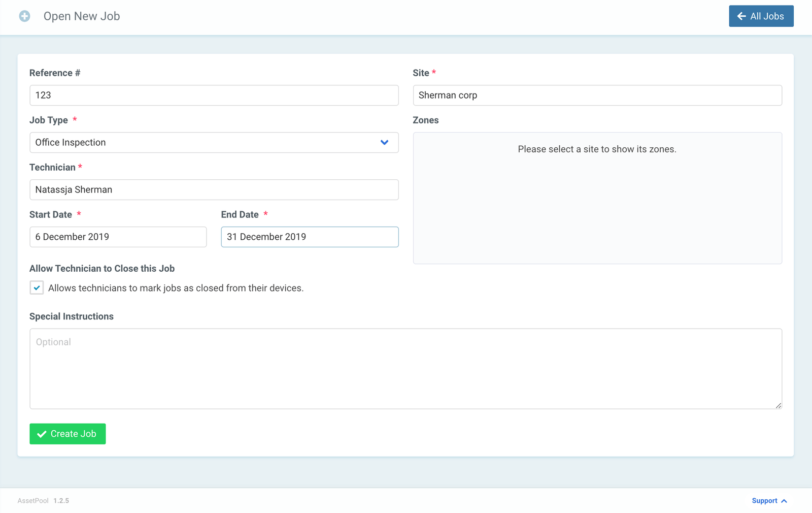Click the 'Please select a site' zones message
The image size is (812, 513).
tap(597, 149)
